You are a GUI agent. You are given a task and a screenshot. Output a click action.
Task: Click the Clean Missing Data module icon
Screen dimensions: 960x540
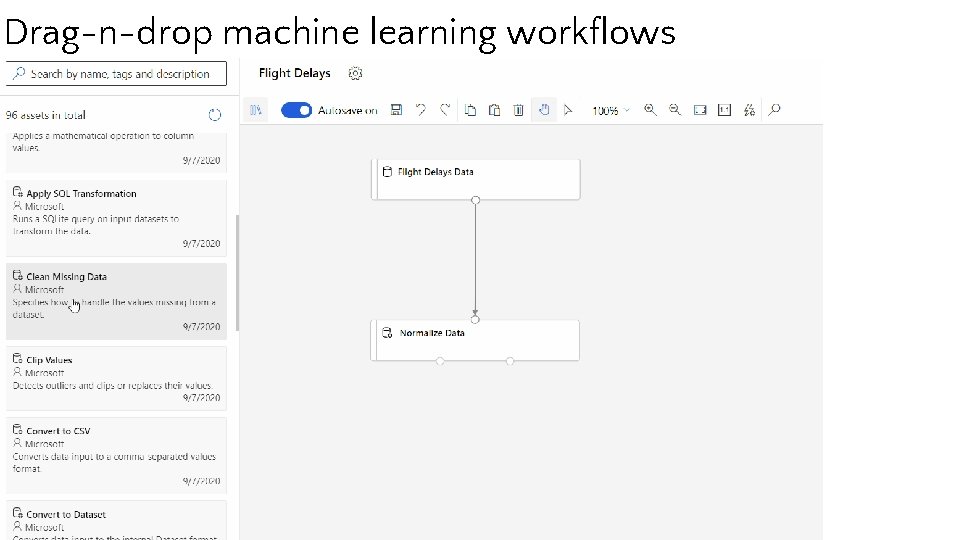pyautogui.click(x=18, y=276)
